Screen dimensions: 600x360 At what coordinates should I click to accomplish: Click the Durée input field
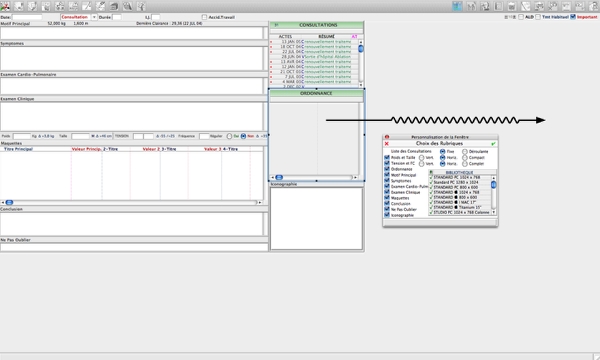tap(117, 17)
